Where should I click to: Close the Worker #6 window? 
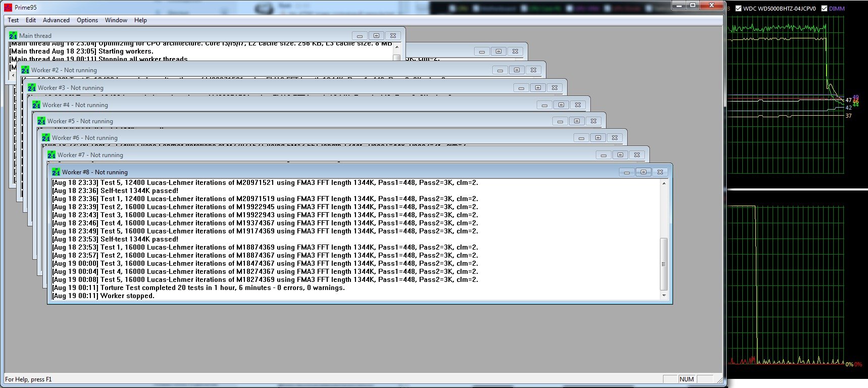(x=615, y=138)
